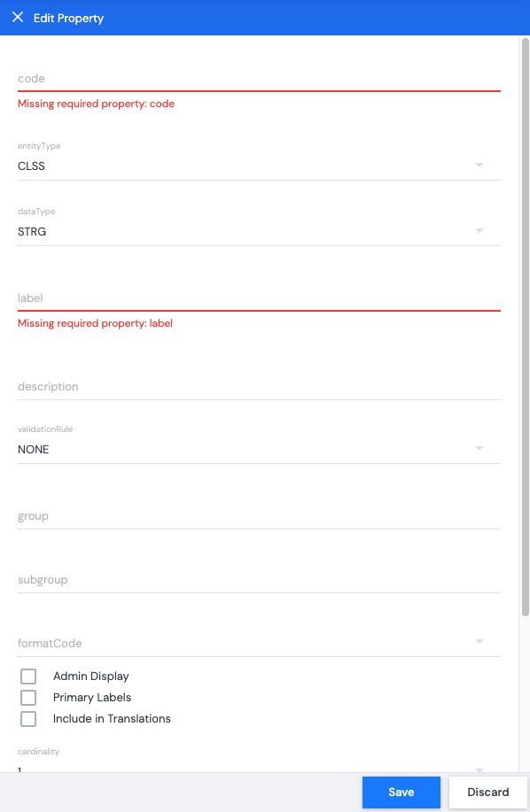Click into the description field
530x812 pixels.
pos(259,387)
